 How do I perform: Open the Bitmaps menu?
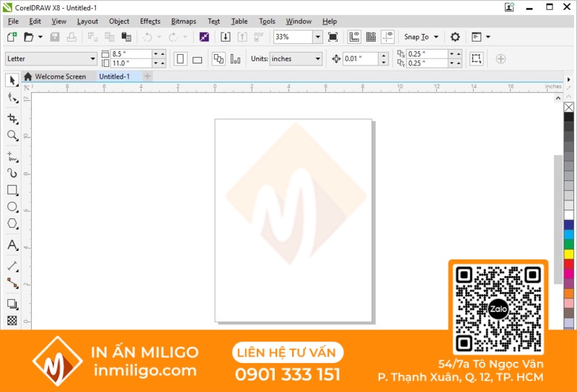[x=184, y=22]
